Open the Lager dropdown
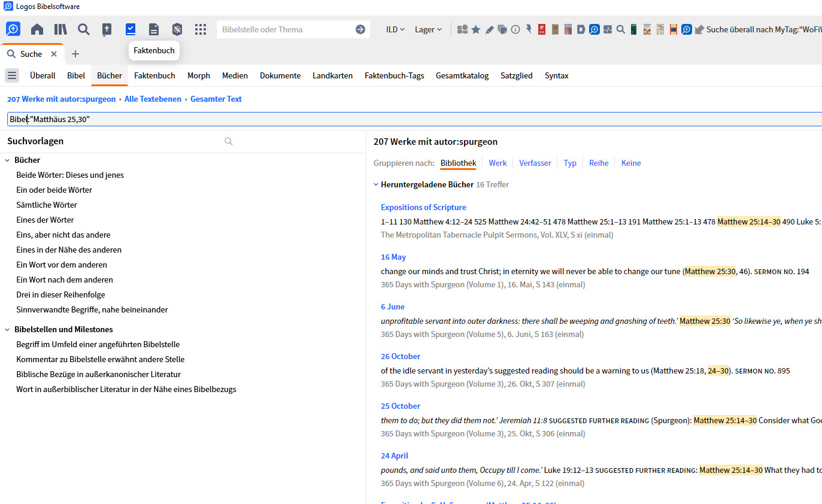Image resolution: width=822 pixels, height=504 pixels. [428, 29]
